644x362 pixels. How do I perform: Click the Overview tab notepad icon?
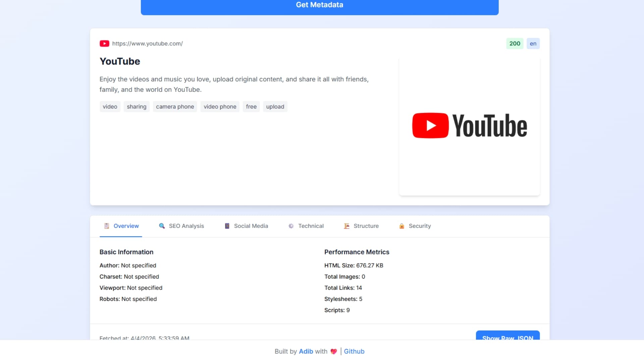tap(107, 226)
